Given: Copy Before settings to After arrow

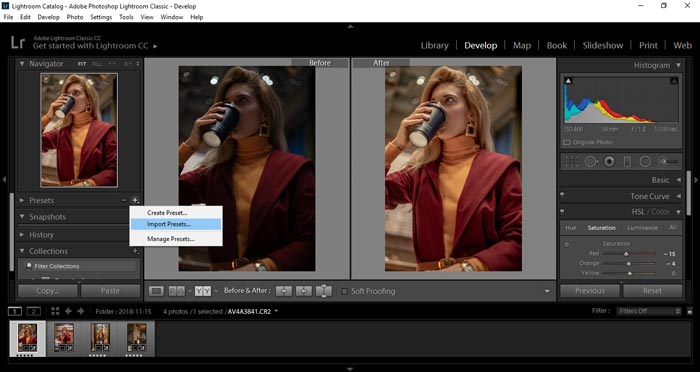Looking at the screenshot, I should tap(283, 291).
